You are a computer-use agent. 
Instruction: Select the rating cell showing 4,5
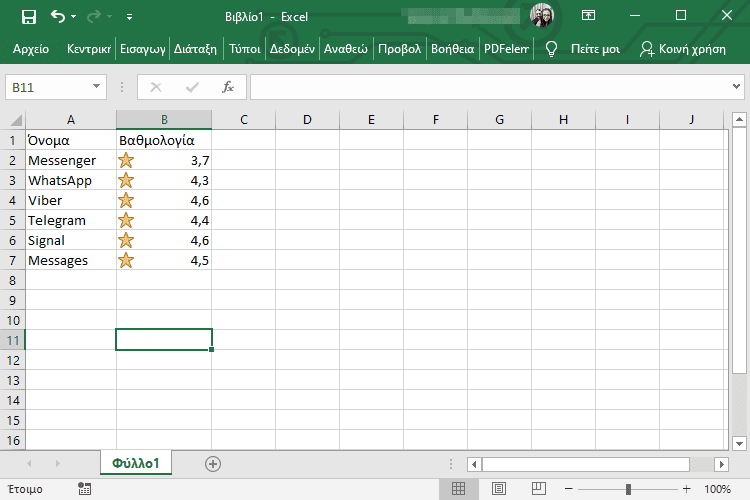[164, 261]
